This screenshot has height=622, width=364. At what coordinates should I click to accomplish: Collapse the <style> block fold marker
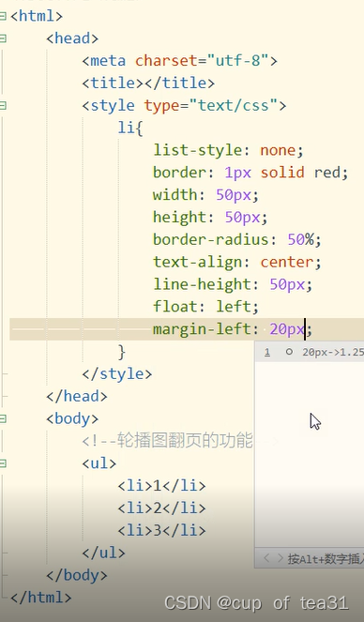3,105
